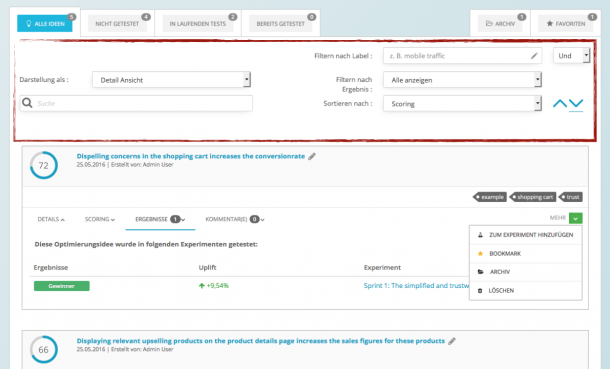Expand the Kommentar(e) section

coord(235,219)
